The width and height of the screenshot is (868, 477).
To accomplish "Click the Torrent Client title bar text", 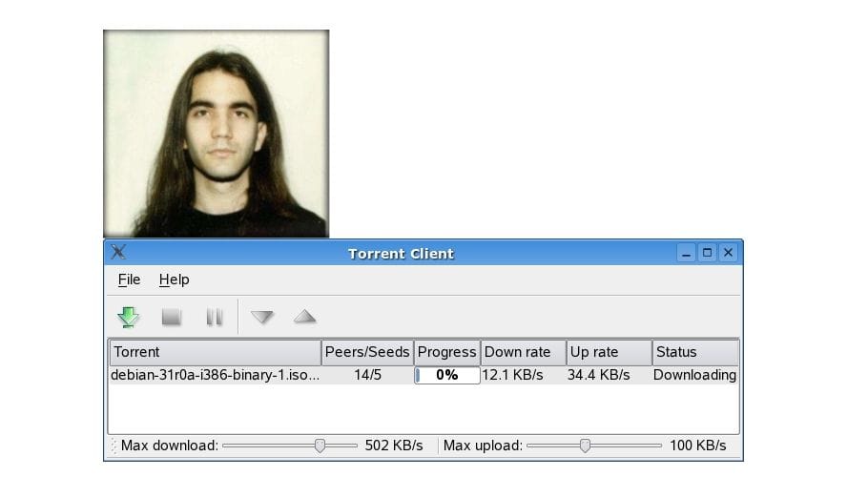I will point(401,254).
